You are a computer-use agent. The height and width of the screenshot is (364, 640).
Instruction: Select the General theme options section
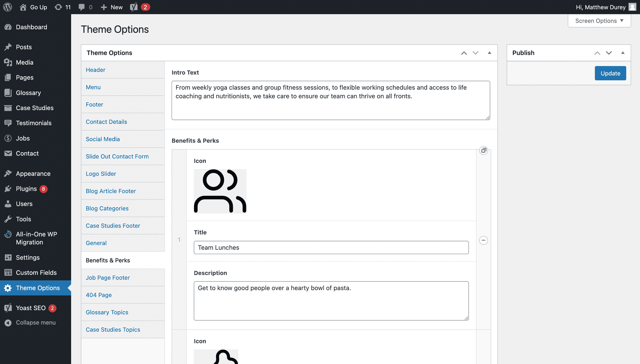click(x=96, y=242)
